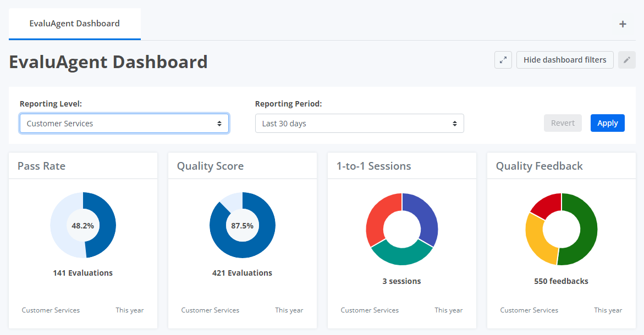Click the EvaluAgent Dashboard page heading
Image resolution: width=644 pixels, height=335 pixels.
tap(108, 62)
